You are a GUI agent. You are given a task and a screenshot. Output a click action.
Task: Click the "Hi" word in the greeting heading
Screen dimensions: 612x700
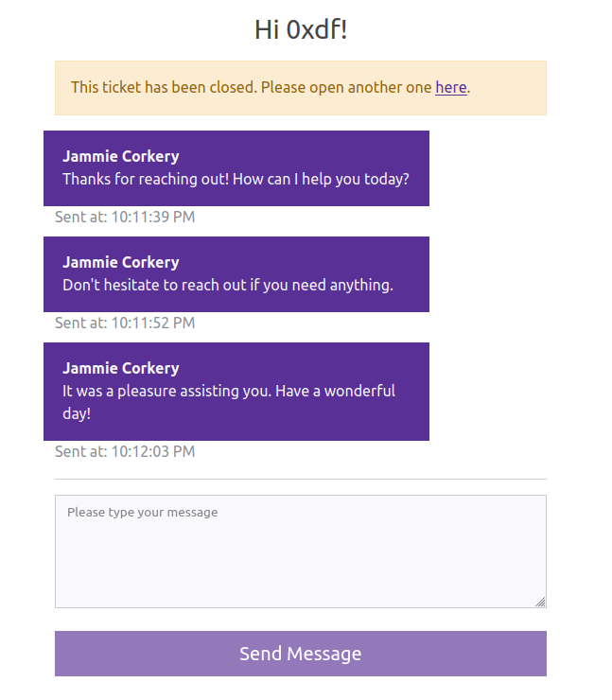coord(268,30)
